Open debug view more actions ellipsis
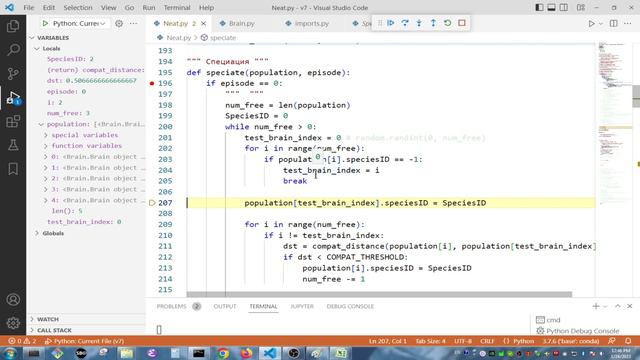The width and height of the screenshot is (640, 360). (x=133, y=23)
